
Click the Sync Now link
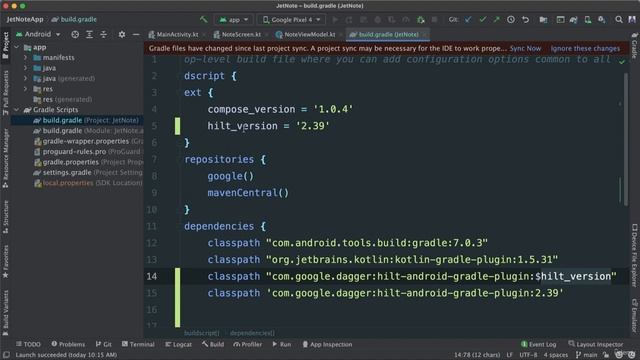(x=525, y=49)
